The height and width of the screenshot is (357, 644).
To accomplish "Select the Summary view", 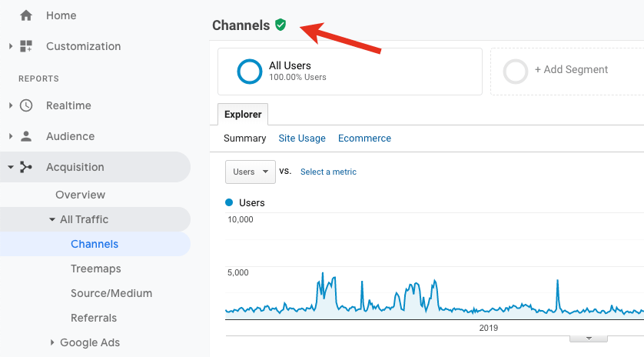I will tap(245, 138).
